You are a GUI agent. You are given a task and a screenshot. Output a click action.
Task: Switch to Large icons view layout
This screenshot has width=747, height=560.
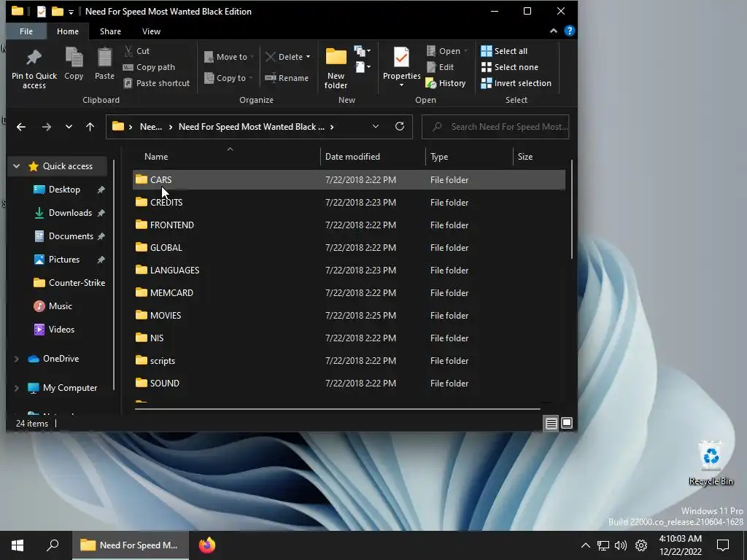(x=566, y=424)
